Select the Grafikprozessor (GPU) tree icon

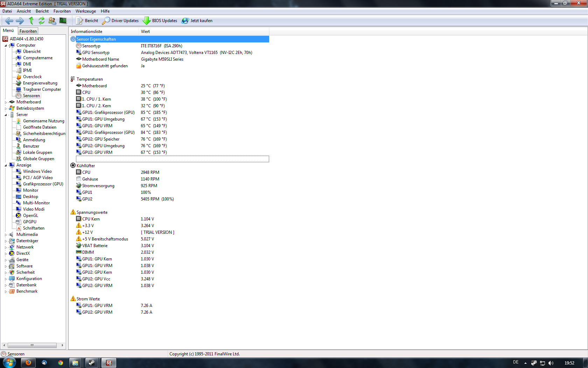click(x=19, y=184)
